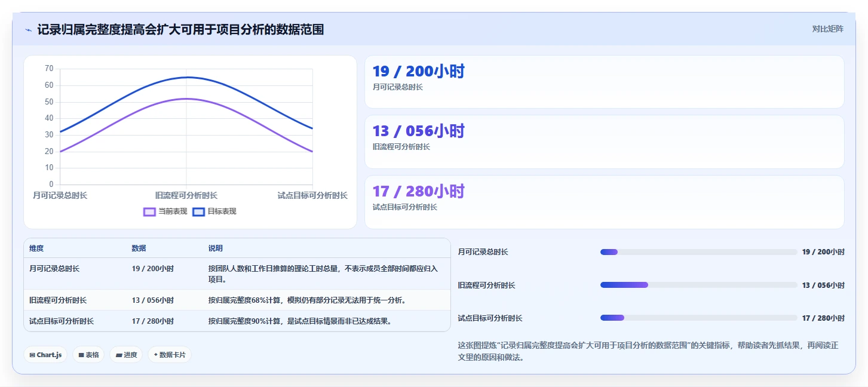This screenshot has height=387, width=868.
Task: Click the header icon beside the title
Action: [x=28, y=30]
